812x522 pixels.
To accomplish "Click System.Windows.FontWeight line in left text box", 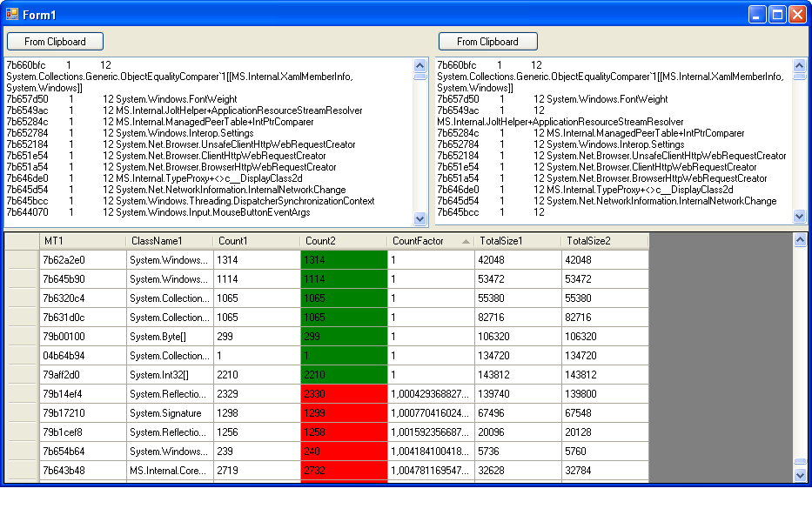I will click(122, 99).
